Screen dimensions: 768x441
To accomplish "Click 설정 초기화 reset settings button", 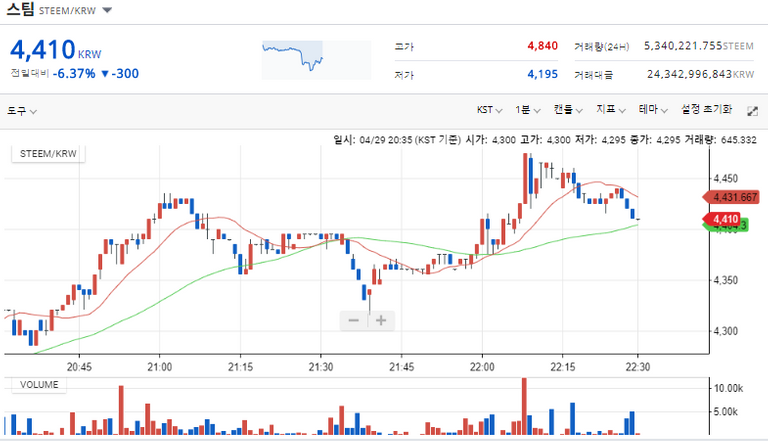I will pos(706,109).
